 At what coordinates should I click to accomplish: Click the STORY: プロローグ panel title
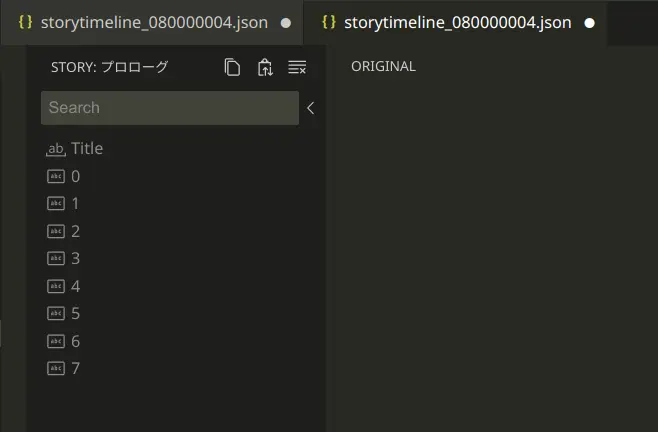click(109, 67)
